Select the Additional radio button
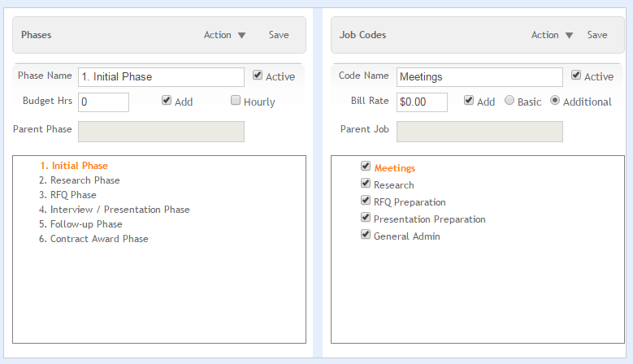The height and width of the screenshot is (364, 633). point(555,100)
